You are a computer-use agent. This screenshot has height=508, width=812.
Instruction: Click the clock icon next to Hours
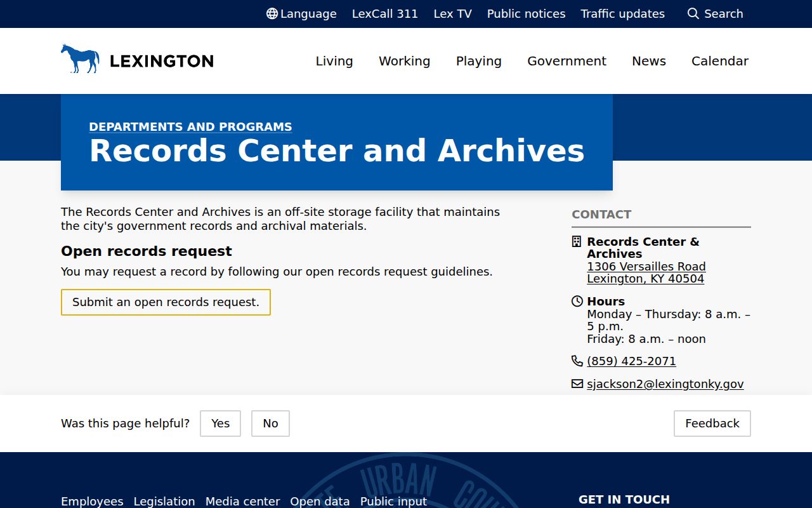(x=577, y=301)
